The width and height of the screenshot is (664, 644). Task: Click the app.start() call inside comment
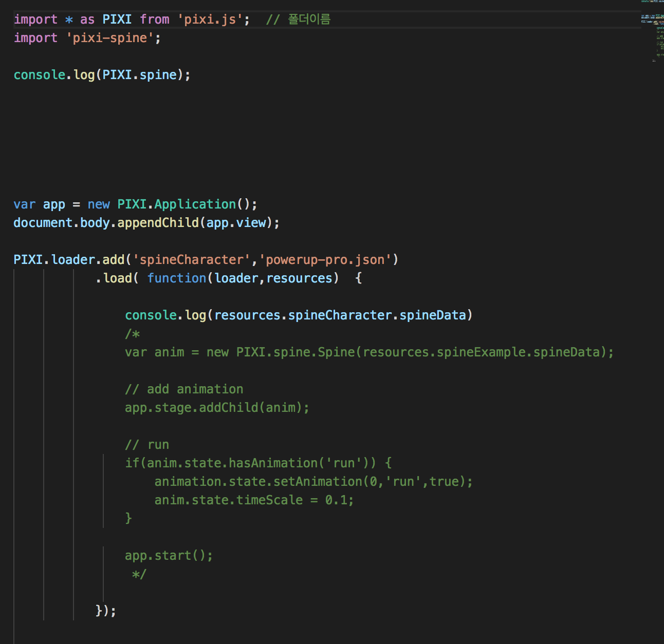tap(169, 555)
